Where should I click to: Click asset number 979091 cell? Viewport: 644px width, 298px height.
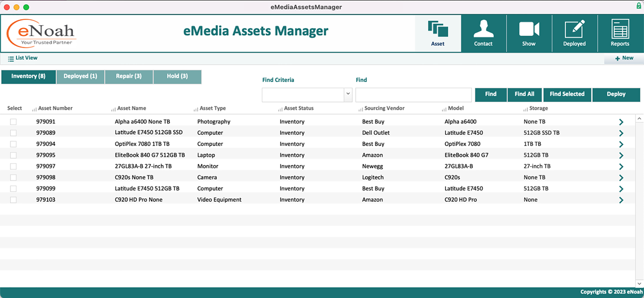(x=46, y=122)
